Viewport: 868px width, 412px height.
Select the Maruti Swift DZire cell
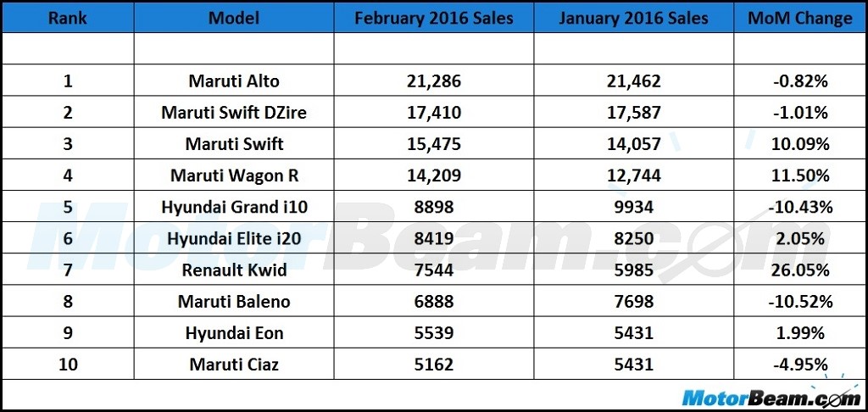click(x=234, y=113)
